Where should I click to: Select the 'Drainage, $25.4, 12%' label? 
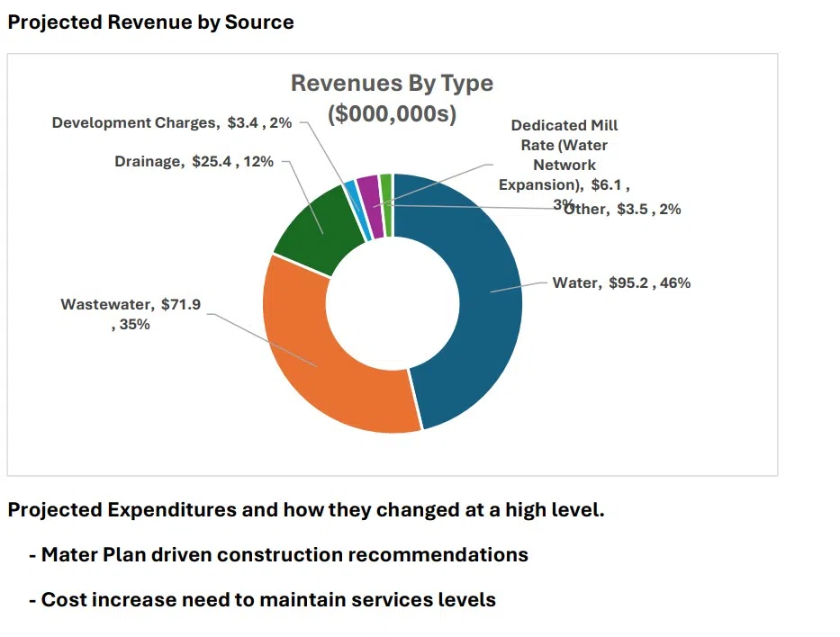(194, 162)
